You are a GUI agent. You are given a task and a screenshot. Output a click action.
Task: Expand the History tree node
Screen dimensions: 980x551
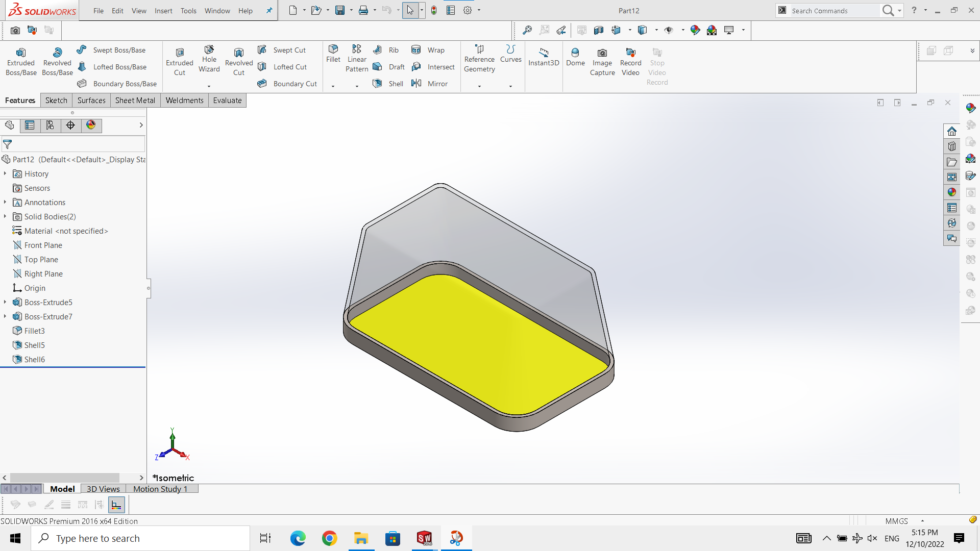click(5, 174)
